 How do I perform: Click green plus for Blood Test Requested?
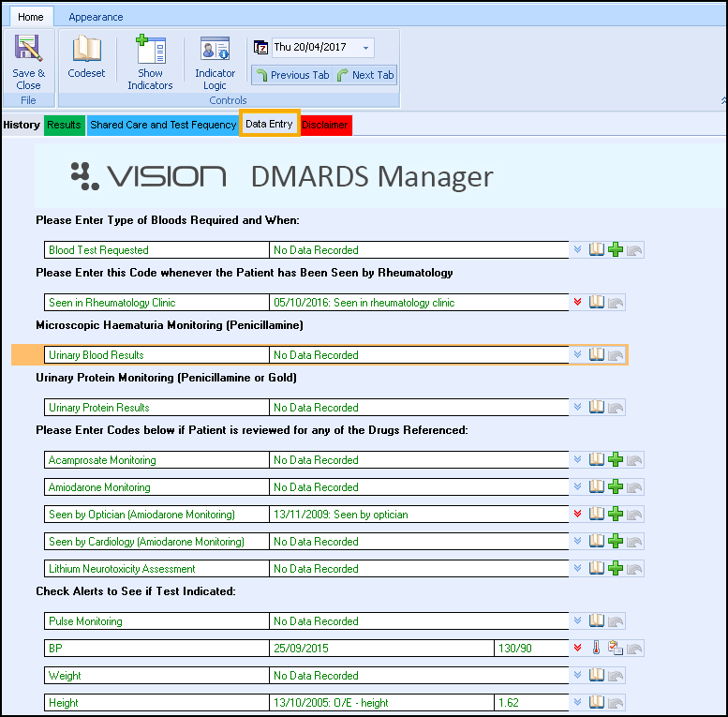point(616,250)
